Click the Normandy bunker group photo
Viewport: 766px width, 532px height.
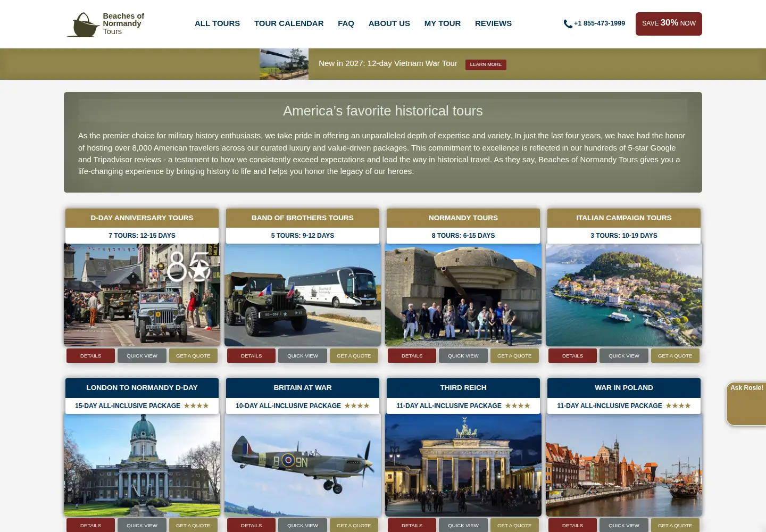pyautogui.click(x=463, y=295)
